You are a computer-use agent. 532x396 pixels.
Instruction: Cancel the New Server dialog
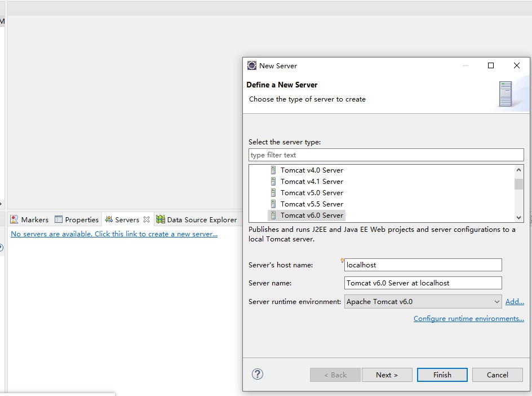498,375
